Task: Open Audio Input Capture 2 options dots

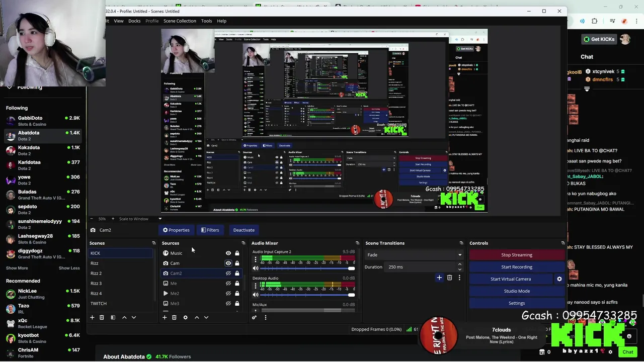Action: [255, 260]
